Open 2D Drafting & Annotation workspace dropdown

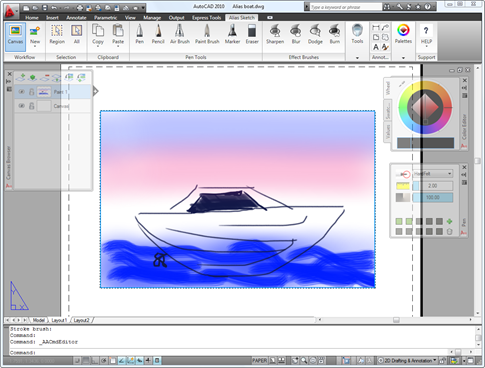[408, 360]
